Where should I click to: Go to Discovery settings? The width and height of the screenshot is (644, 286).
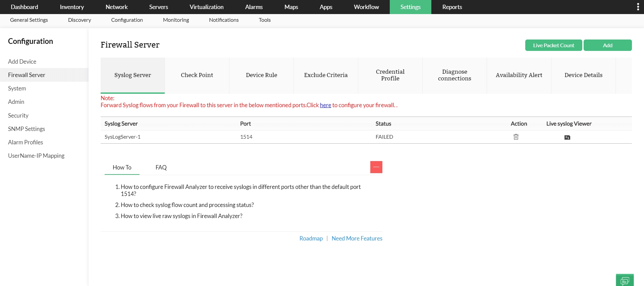click(79, 20)
